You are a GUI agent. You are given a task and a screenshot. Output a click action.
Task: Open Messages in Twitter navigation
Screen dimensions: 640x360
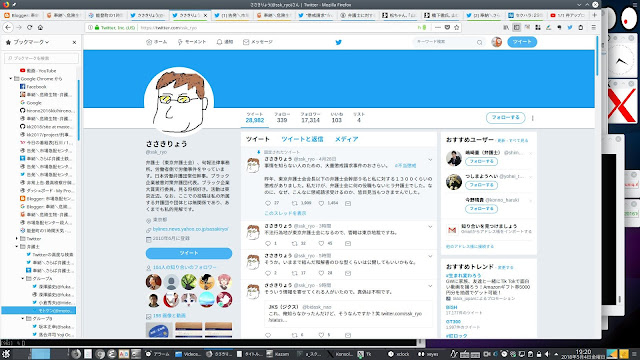tap(258, 42)
